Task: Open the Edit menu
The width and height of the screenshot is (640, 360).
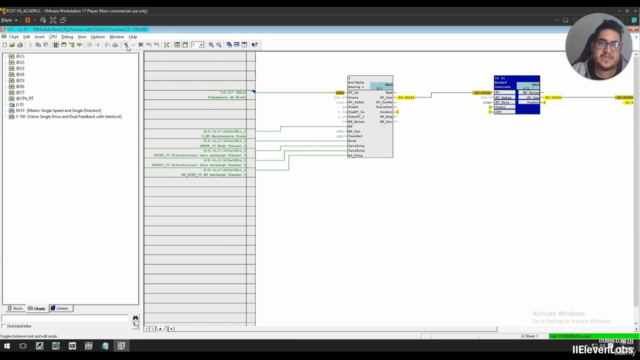Action: (x=27, y=37)
